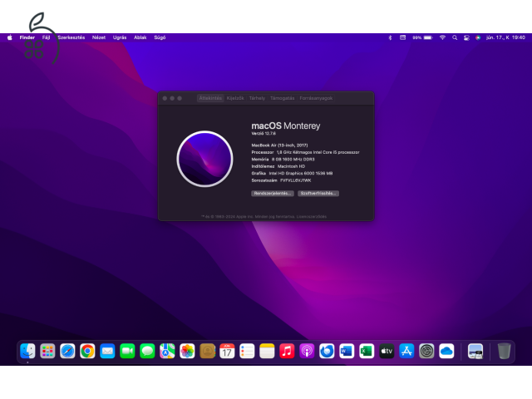
Task: Click the Szoftverfrissítés... button
Action: pos(318,194)
